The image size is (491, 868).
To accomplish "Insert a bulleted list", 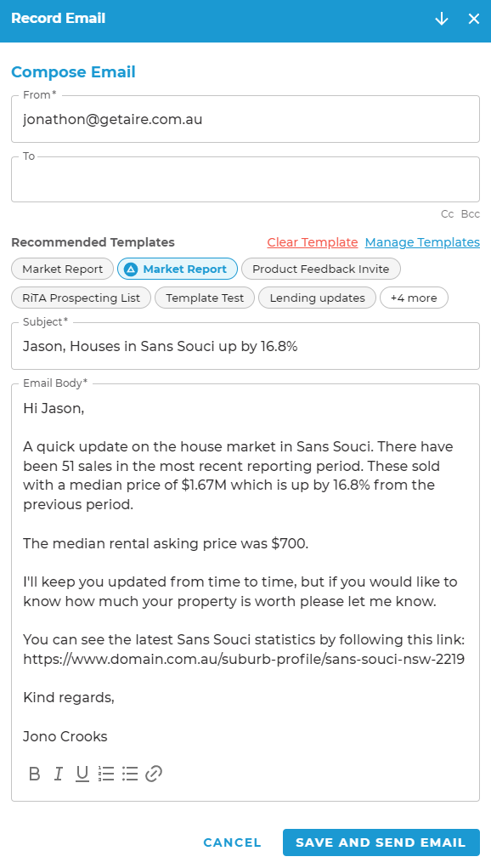I will (130, 774).
